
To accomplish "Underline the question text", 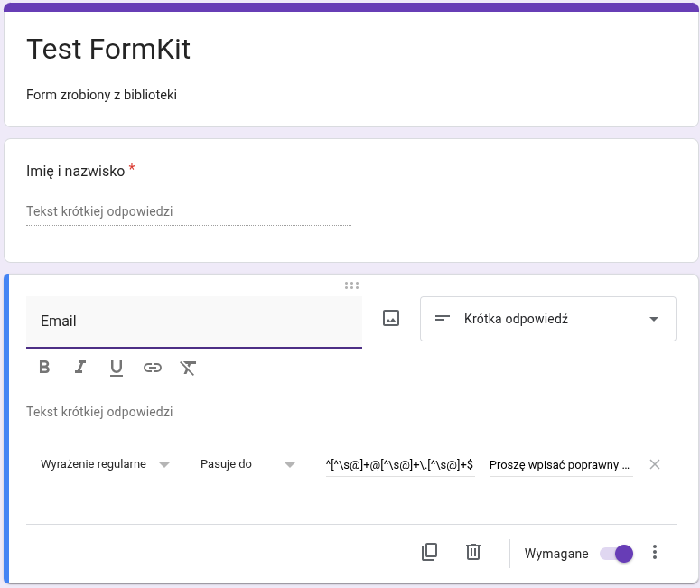I will 117,368.
